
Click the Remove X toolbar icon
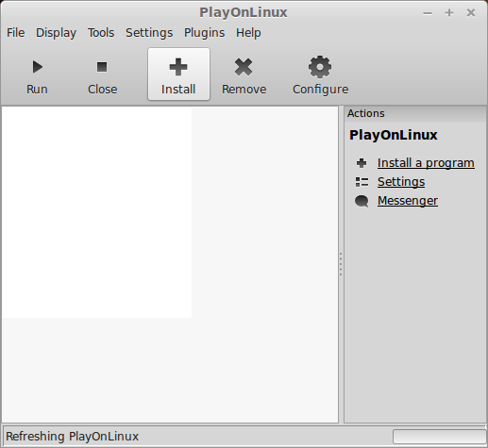click(244, 67)
